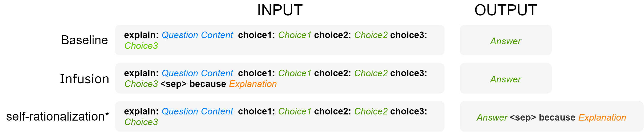The height and width of the screenshot is (132, 644).
Task: Click Answer in the Infusion output box
Action: [505, 79]
